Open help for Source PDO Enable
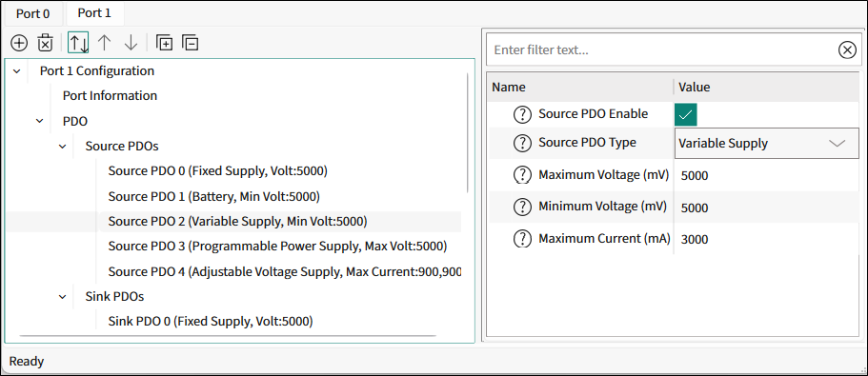868x376 pixels. 522,115
